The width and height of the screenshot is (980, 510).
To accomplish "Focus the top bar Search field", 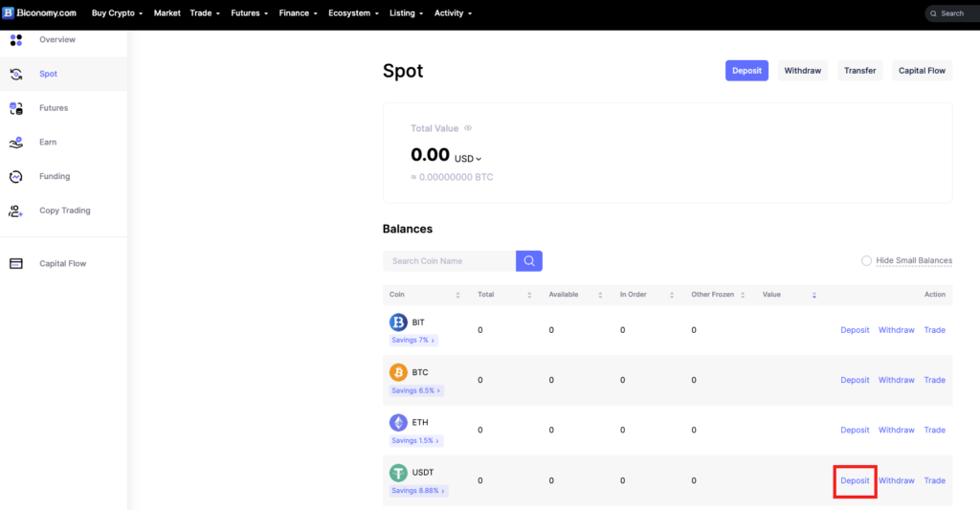I will pos(952,13).
